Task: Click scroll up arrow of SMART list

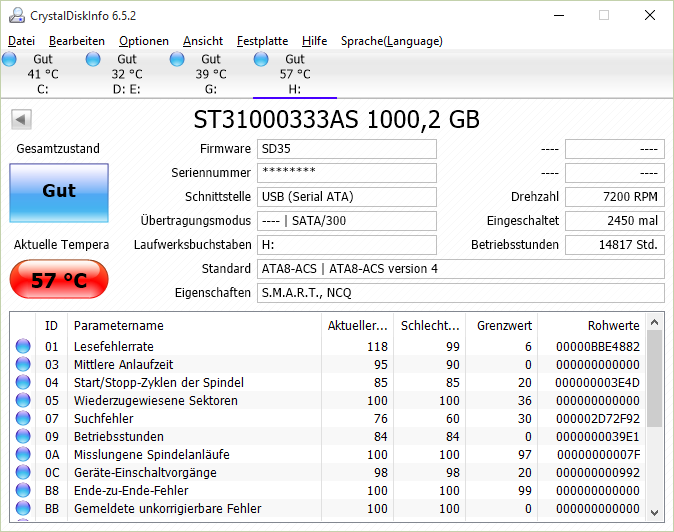Action: (x=655, y=322)
